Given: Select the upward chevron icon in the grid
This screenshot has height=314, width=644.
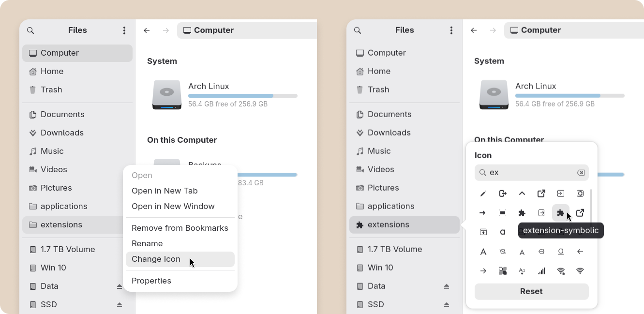Looking at the screenshot, I should pyautogui.click(x=522, y=194).
